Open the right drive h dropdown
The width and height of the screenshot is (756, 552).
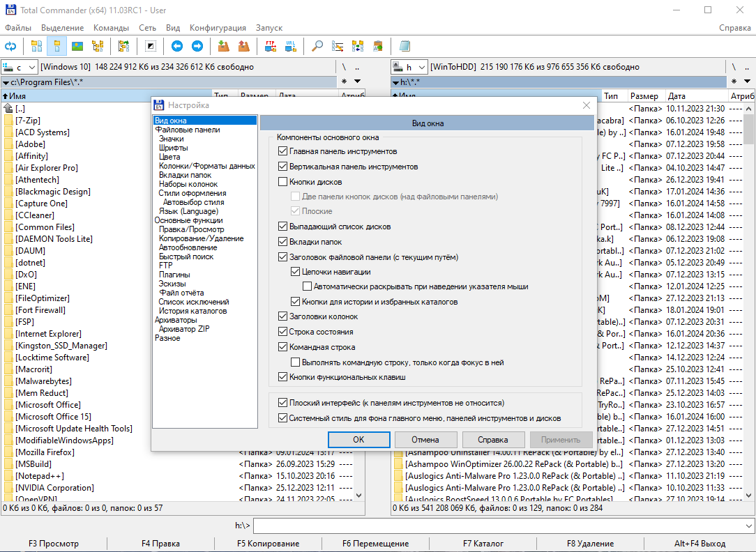tap(409, 68)
